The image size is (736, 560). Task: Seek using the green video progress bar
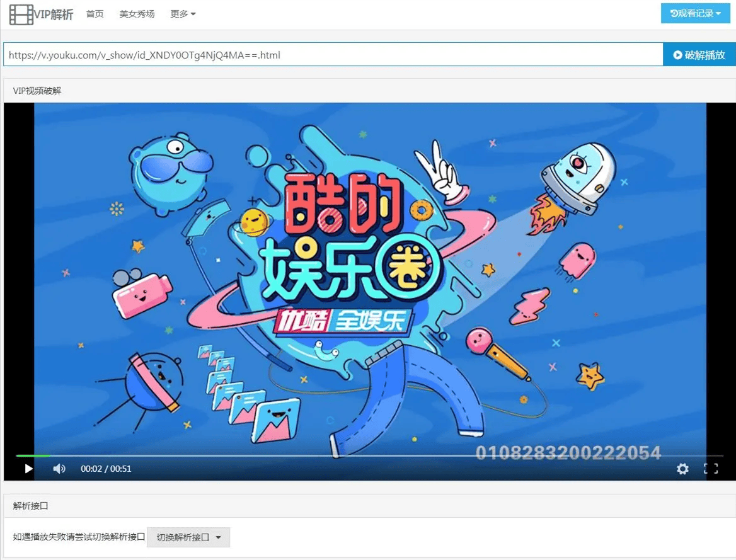[x=33, y=455]
